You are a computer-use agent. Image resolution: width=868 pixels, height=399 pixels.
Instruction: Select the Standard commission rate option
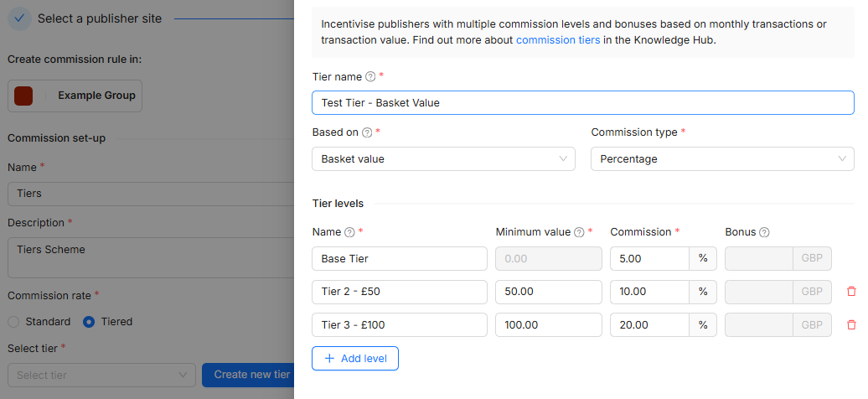(13, 322)
